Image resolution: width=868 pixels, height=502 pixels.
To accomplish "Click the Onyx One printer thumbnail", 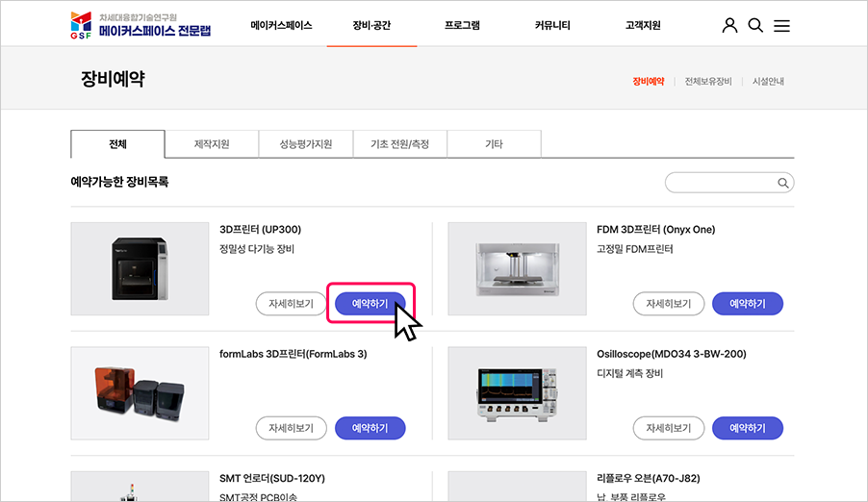I will pyautogui.click(x=517, y=269).
